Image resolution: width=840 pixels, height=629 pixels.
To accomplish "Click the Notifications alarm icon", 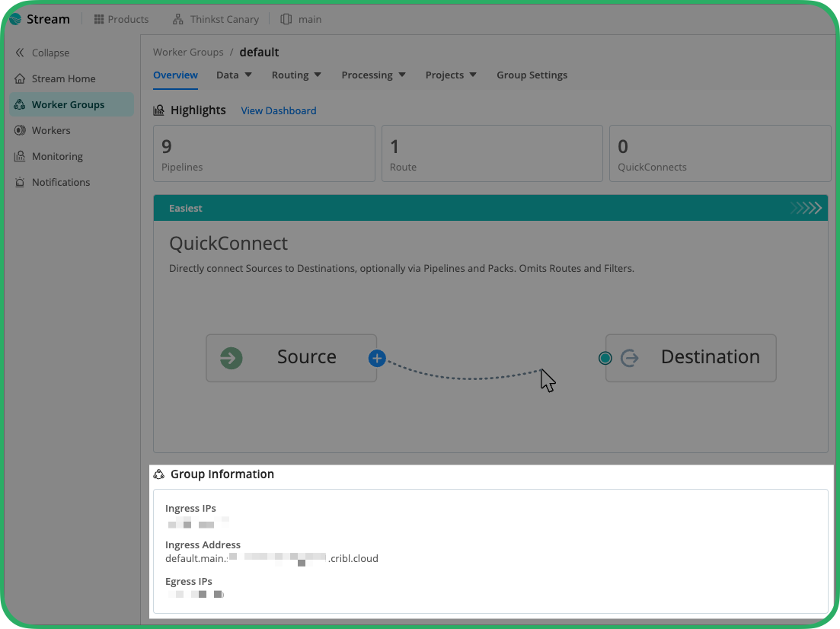I will [20, 182].
